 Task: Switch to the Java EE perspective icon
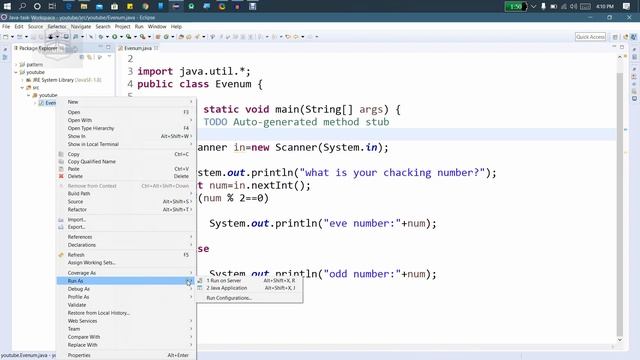click(x=625, y=37)
